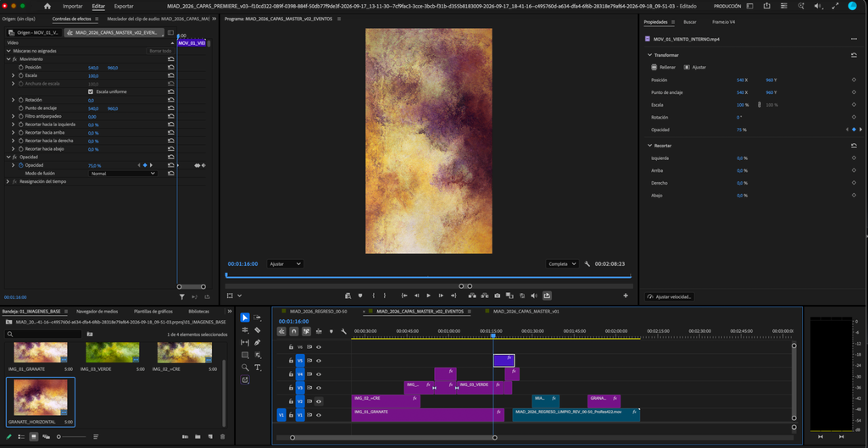Select the Selection arrow tool
868x448 pixels.
pyautogui.click(x=245, y=318)
